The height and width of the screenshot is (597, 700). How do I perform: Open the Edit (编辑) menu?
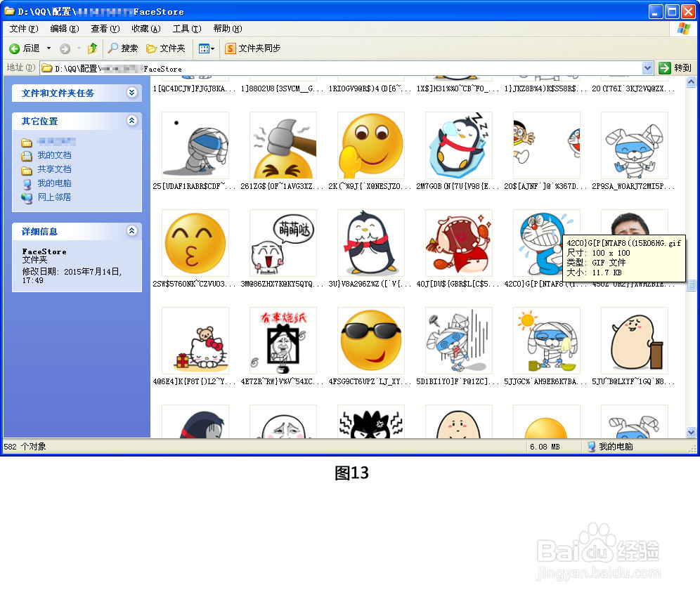[65, 29]
